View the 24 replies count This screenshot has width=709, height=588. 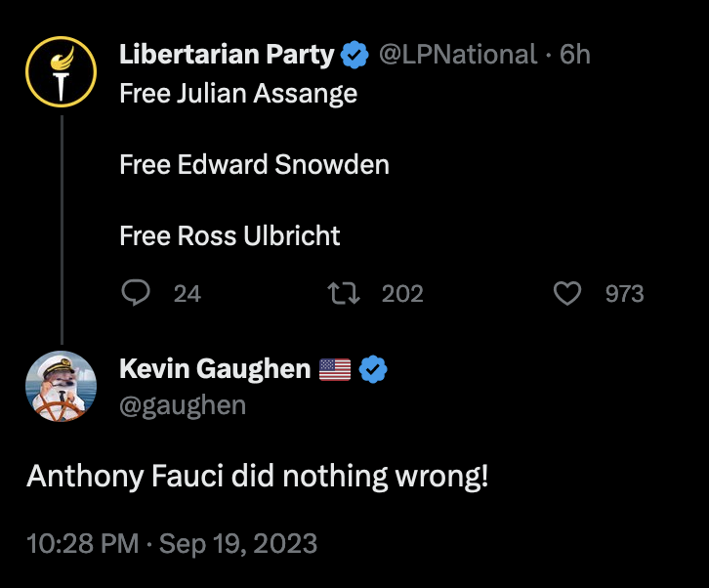188,294
